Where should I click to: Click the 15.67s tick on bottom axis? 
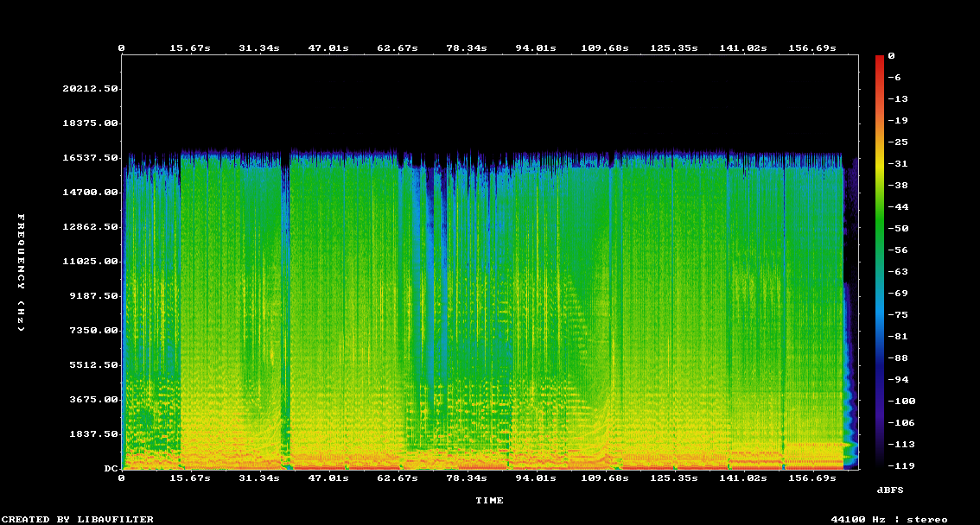coord(190,478)
